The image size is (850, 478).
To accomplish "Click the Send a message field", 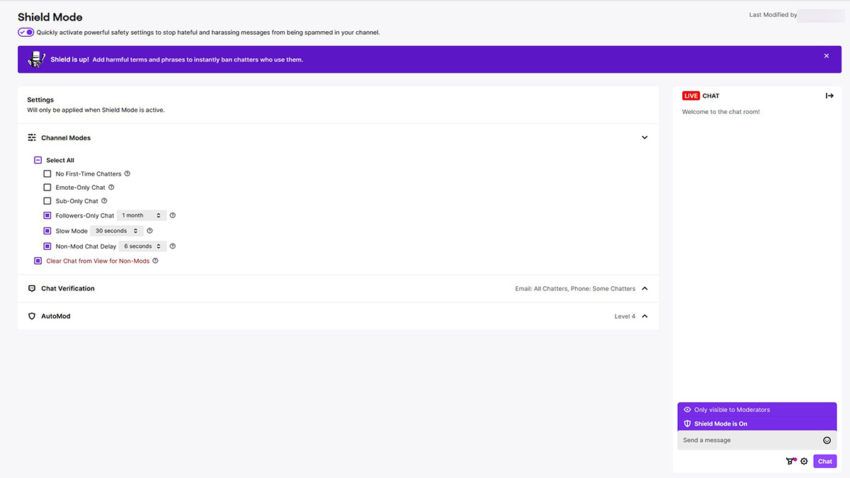I will coord(748,440).
